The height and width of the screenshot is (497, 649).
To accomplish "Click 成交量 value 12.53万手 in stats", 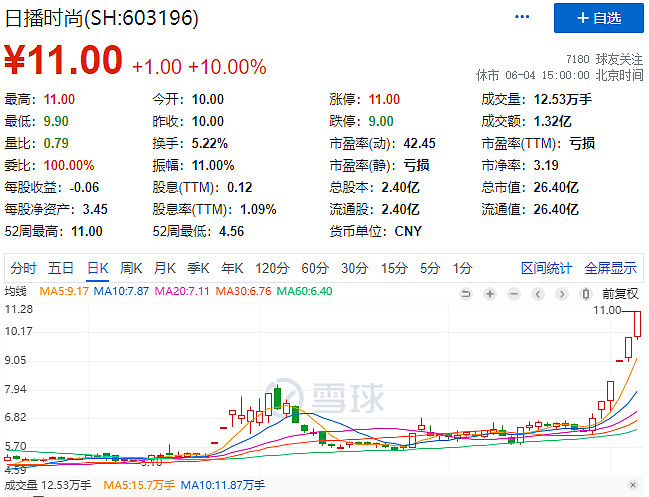I will tap(562, 99).
